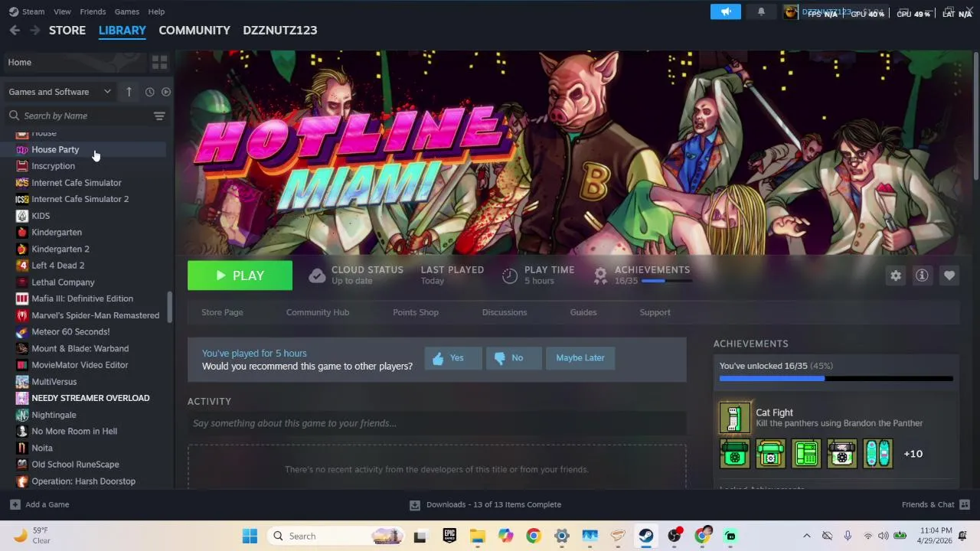
Task: Show game info icon
Action: (922, 275)
